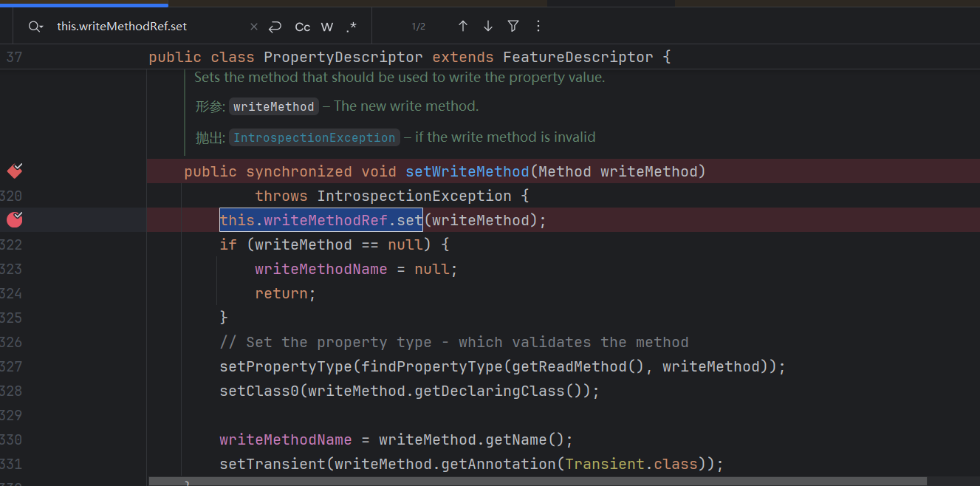Click the IntrospectionException doc link
The image size is (980, 486).
[x=314, y=137]
